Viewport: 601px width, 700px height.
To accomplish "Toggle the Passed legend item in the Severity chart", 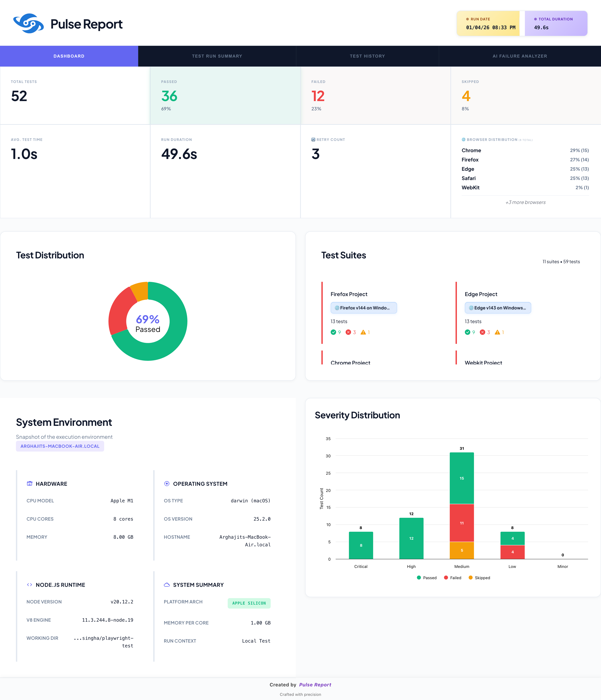I will (426, 578).
